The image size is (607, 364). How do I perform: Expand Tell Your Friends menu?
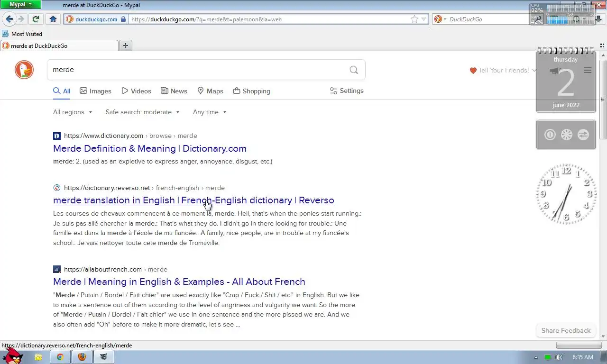[x=503, y=70]
